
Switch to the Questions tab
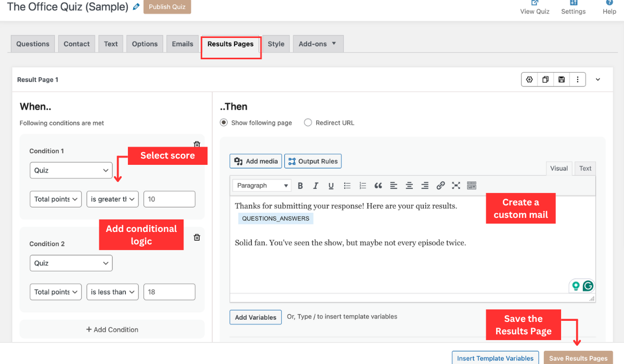point(33,44)
